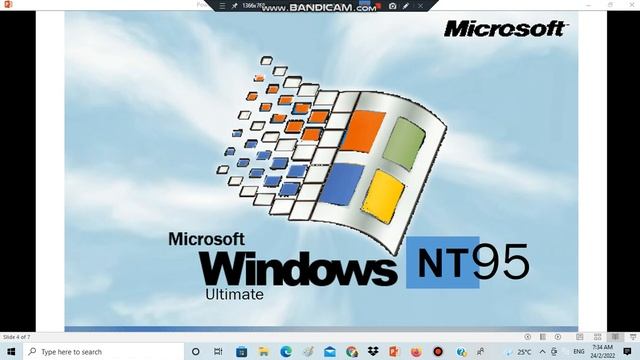
Task: Open the Windows Start menu
Action: click(11, 351)
